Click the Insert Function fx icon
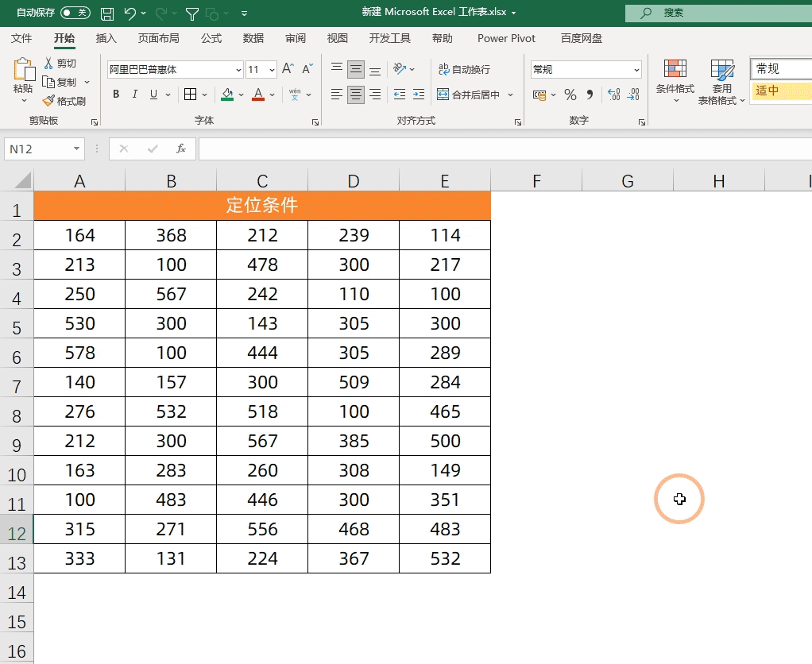Image resolution: width=812 pixels, height=664 pixels. [x=181, y=149]
